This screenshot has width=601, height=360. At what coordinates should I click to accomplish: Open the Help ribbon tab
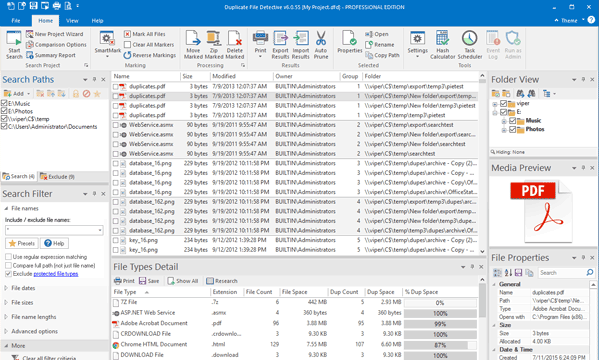tap(97, 21)
